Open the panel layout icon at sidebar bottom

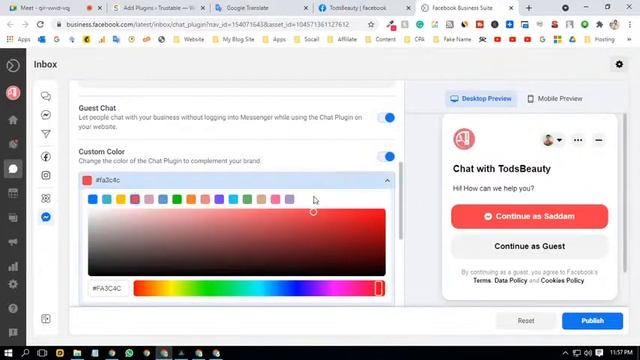pyautogui.click(x=46, y=319)
